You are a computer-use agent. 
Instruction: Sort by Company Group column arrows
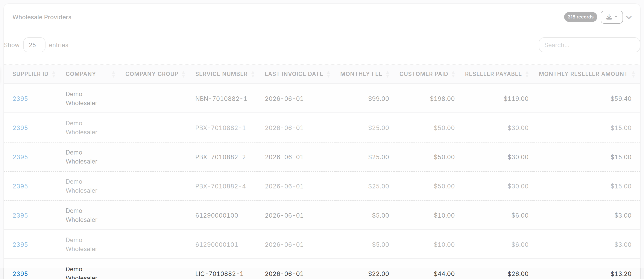pos(184,74)
